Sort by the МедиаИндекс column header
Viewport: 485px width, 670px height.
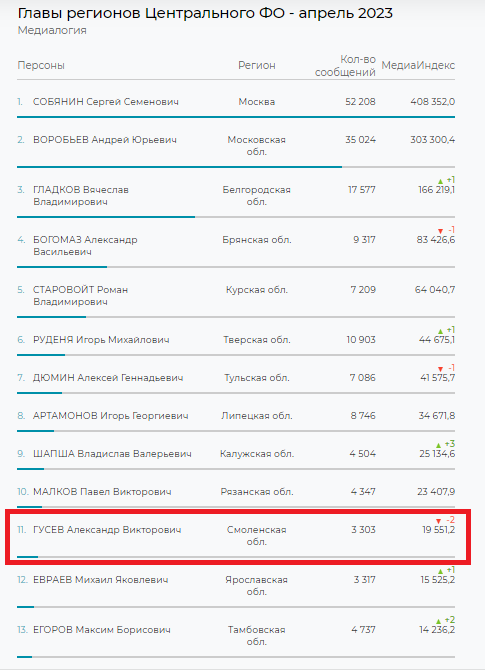[418, 65]
